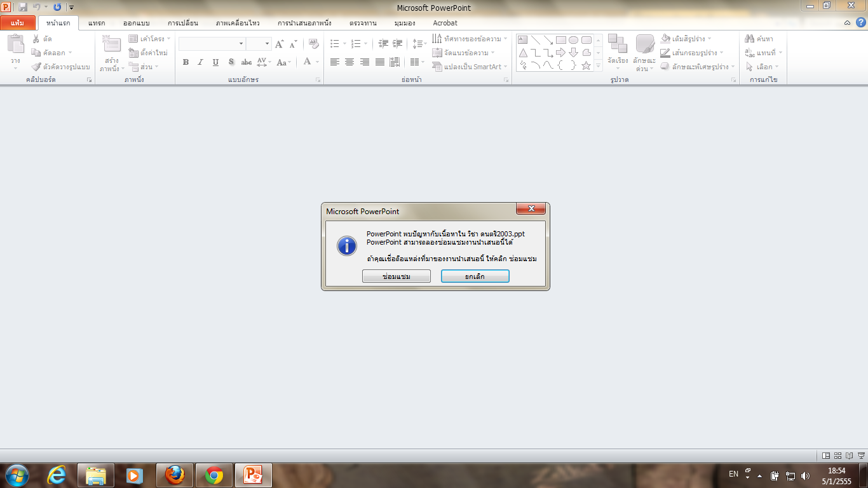Open the font name dropdown
The height and width of the screenshot is (488, 868).
[241, 44]
